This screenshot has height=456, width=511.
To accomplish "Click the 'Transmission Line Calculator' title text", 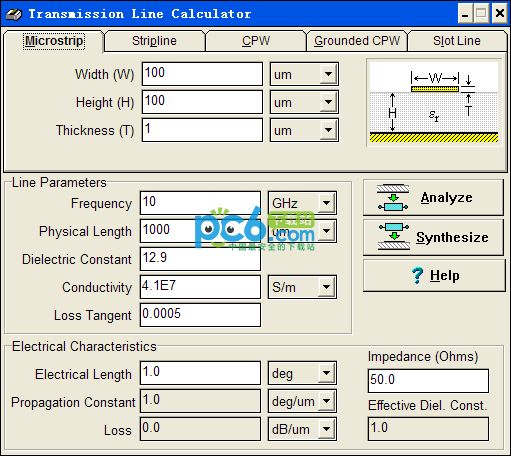I will (x=140, y=14).
